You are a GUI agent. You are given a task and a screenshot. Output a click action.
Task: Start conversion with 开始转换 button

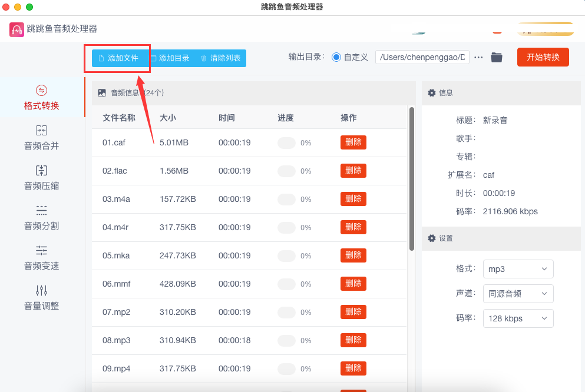point(543,57)
